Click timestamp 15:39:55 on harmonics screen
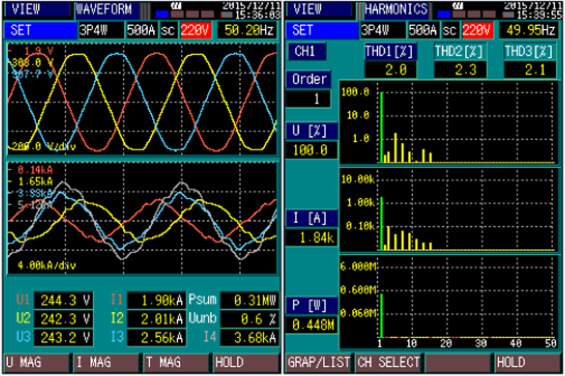This screenshot has width=565, height=376. click(539, 15)
